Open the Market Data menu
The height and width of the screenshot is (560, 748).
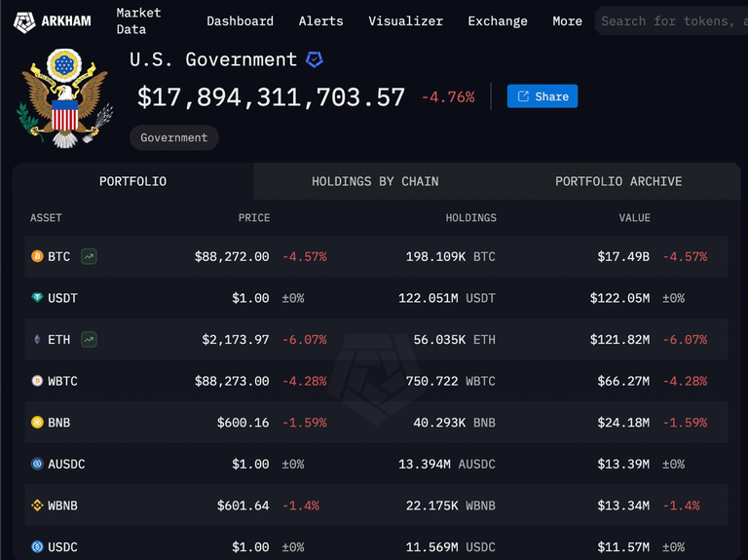point(139,21)
